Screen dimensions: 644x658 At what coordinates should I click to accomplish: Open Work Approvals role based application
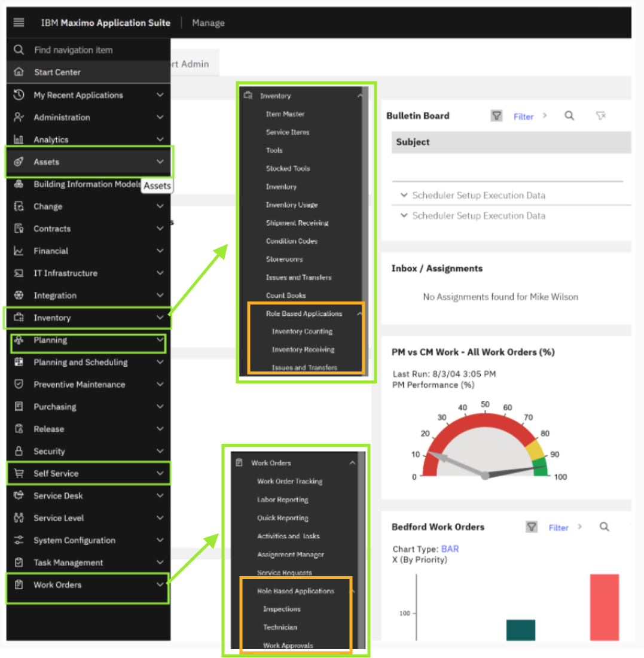coord(288,645)
